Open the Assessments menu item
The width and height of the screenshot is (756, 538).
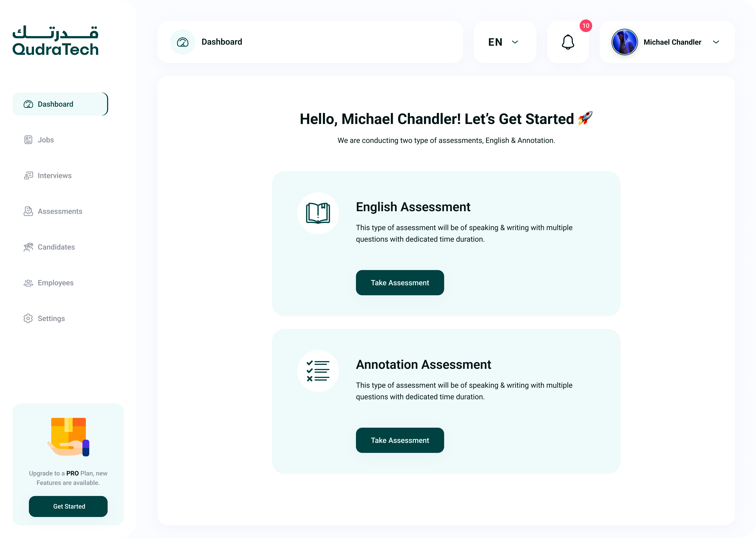coord(60,211)
